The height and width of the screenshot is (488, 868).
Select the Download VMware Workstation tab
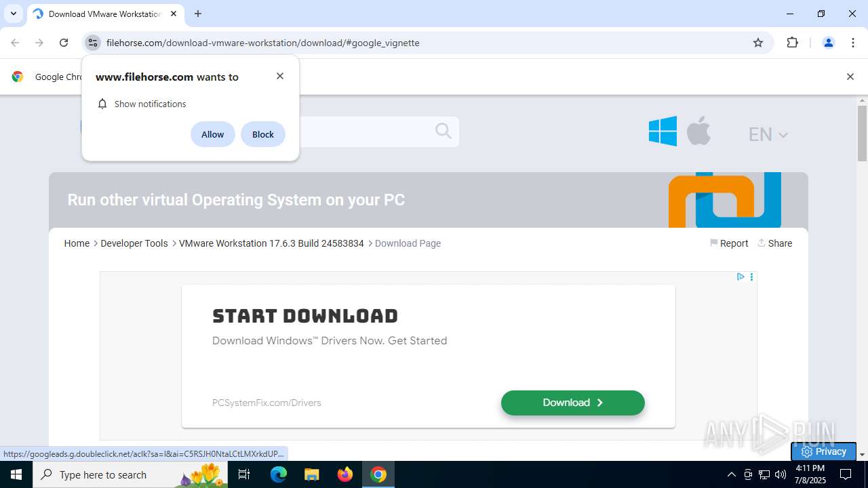click(x=105, y=14)
